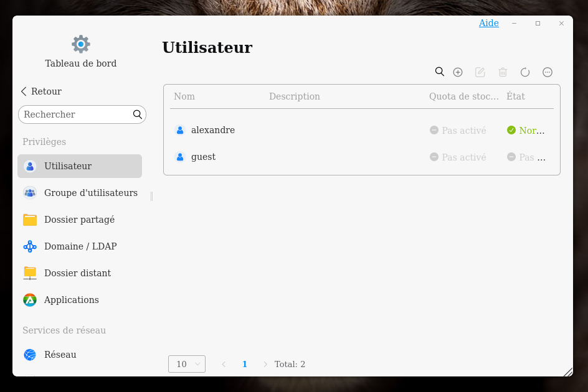Open the more options ellipsis icon
Viewport: 588px width, 392px height.
click(548, 72)
